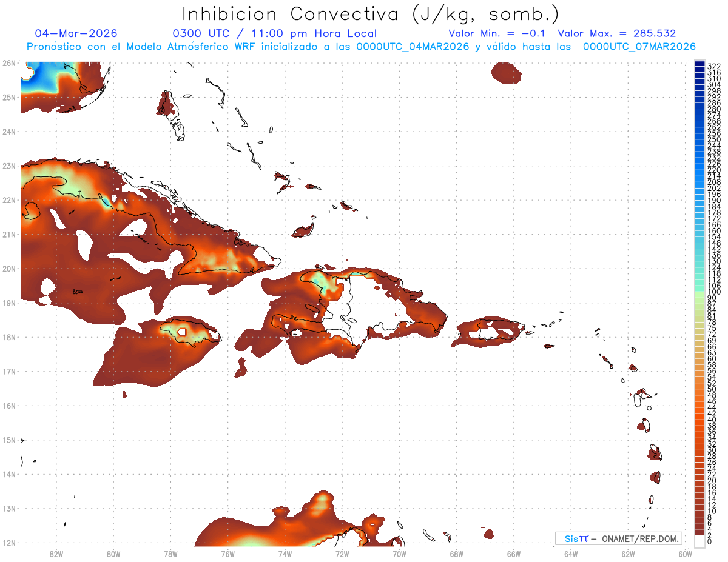The width and height of the screenshot is (728, 562).
Task: Click the "26N" latitude label
Action: pyautogui.click(x=8, y=63)
